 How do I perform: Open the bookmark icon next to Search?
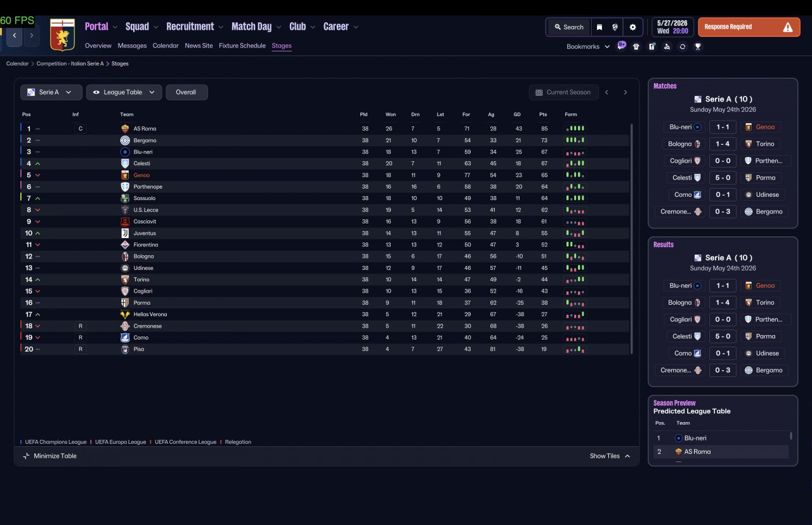click(599, 27)
